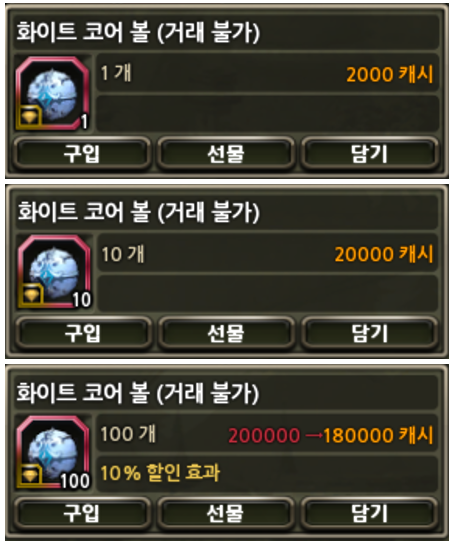Image resolution: width=452 pixels, height=541 pixels.
Task: Click the gold gem badge on the 10개 item icon
Action: 31,295
